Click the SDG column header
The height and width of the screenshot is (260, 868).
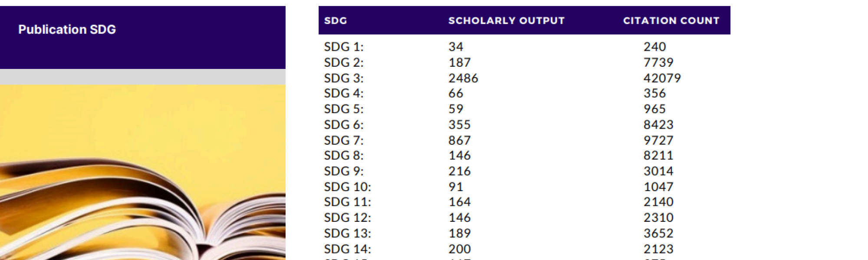(335, 20)
